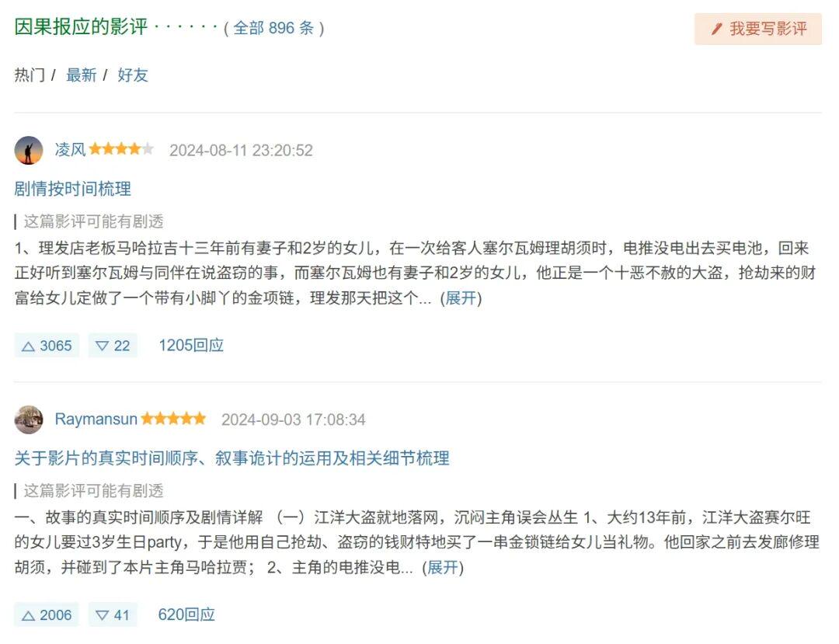Select the 热门 reviews tab
This screenshot has height=644, width=839.
coord(30,75)
